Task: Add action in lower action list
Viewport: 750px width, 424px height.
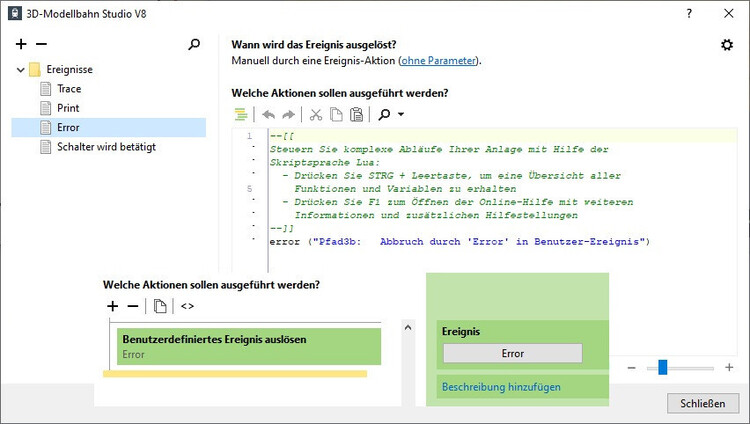Action: pos(112,306)
